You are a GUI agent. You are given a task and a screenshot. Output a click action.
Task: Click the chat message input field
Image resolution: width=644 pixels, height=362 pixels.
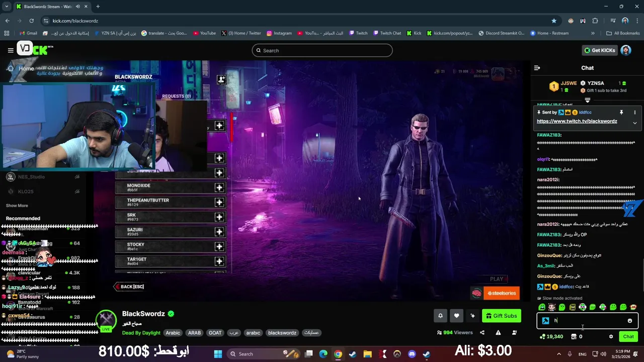coord(588,321)
